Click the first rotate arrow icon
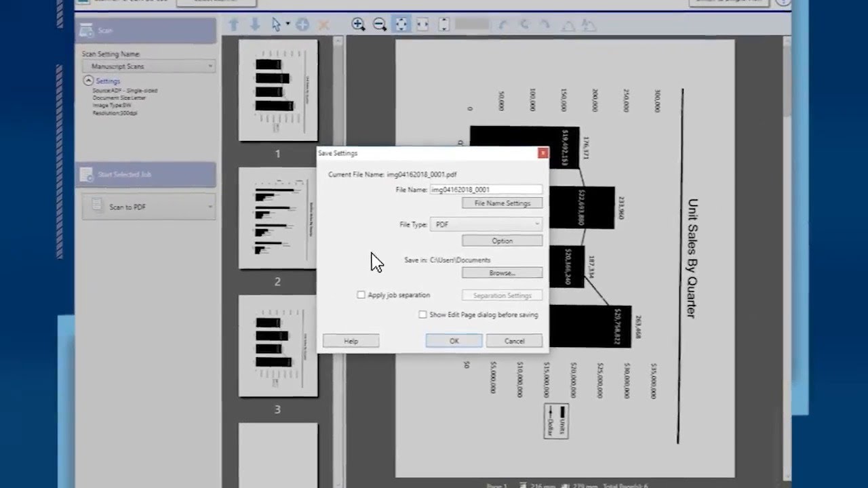 [502, 25]
